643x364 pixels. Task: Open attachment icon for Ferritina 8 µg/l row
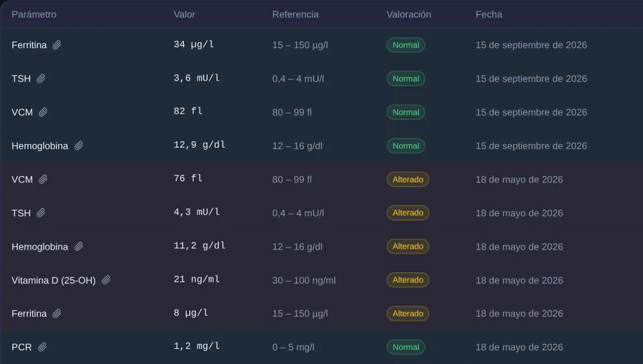56,314
